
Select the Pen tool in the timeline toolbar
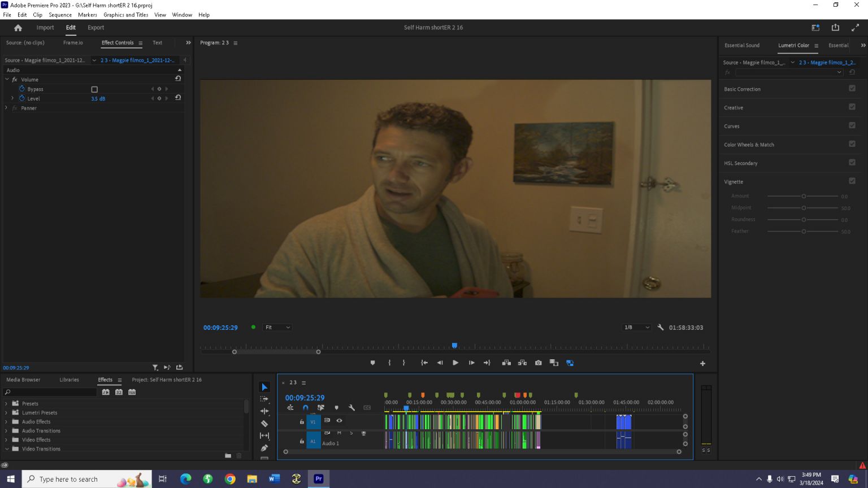click(x=264, y=448)
